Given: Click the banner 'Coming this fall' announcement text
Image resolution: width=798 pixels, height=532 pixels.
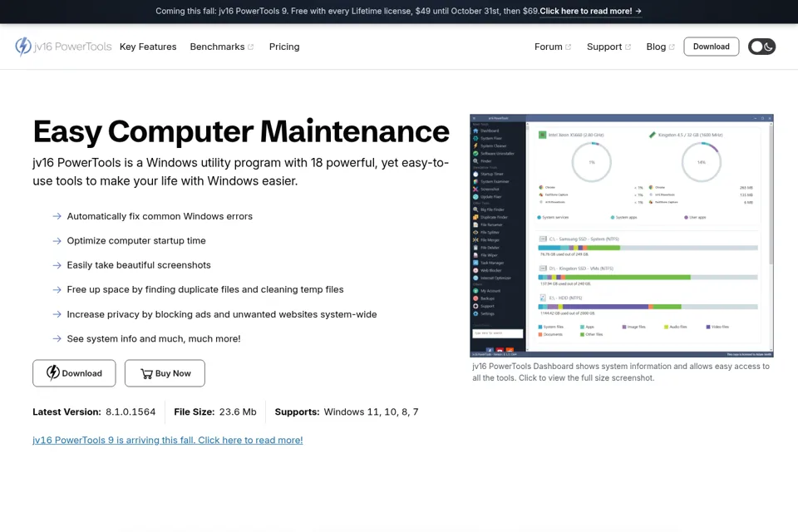Looking at the screenshot, I should pyautogui.click(x=347, y=11).
